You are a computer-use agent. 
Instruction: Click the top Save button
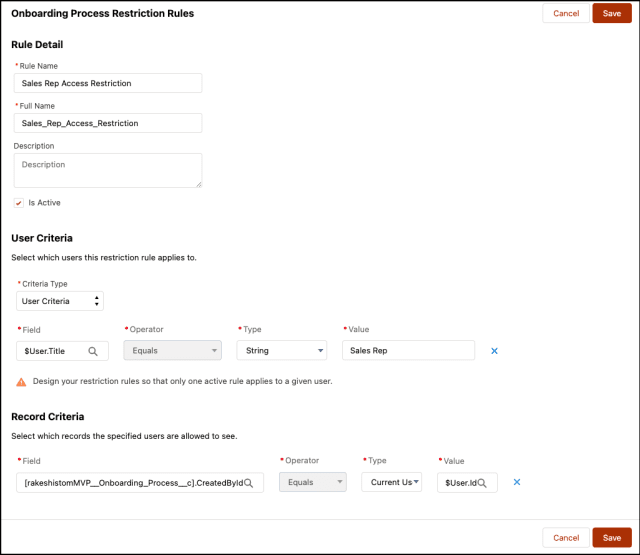click(611, 13)
